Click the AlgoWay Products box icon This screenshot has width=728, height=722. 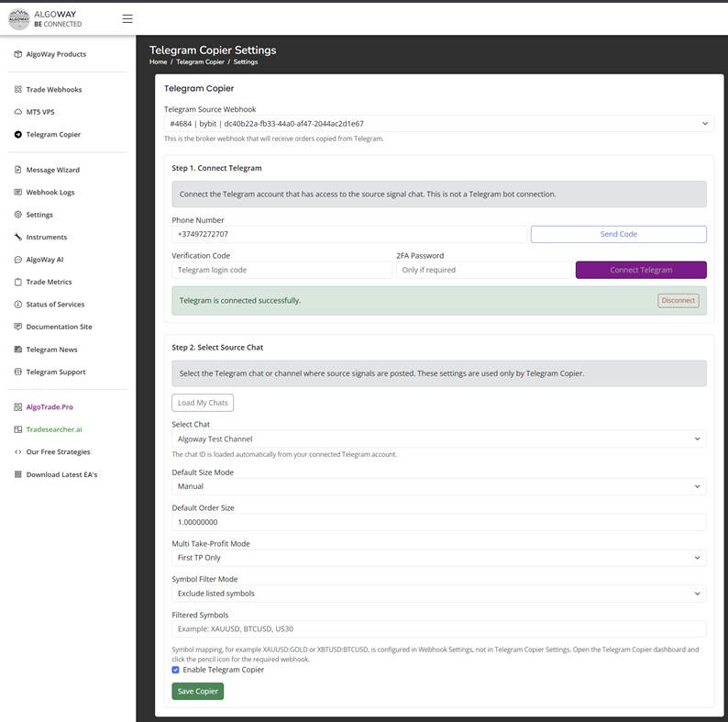pos(18,54)
